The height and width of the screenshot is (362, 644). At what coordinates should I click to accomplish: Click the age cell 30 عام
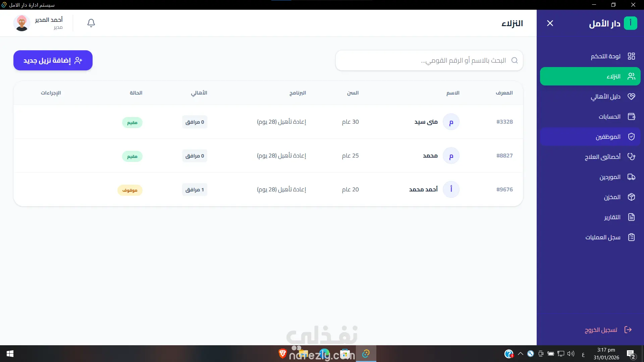[351, 122]
